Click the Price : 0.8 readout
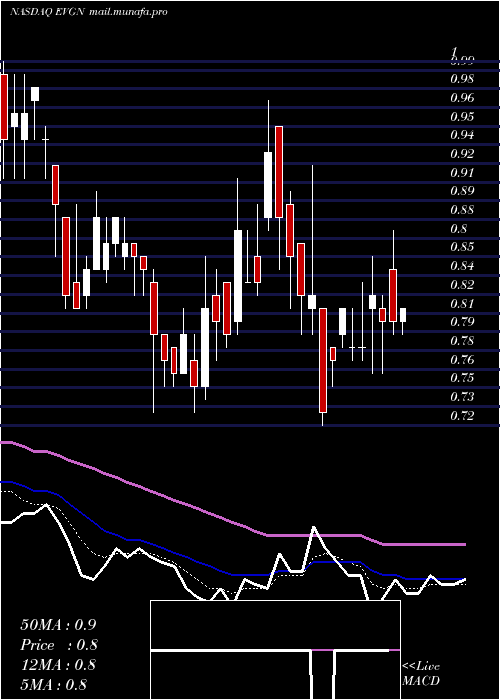 tap(59, 645)
